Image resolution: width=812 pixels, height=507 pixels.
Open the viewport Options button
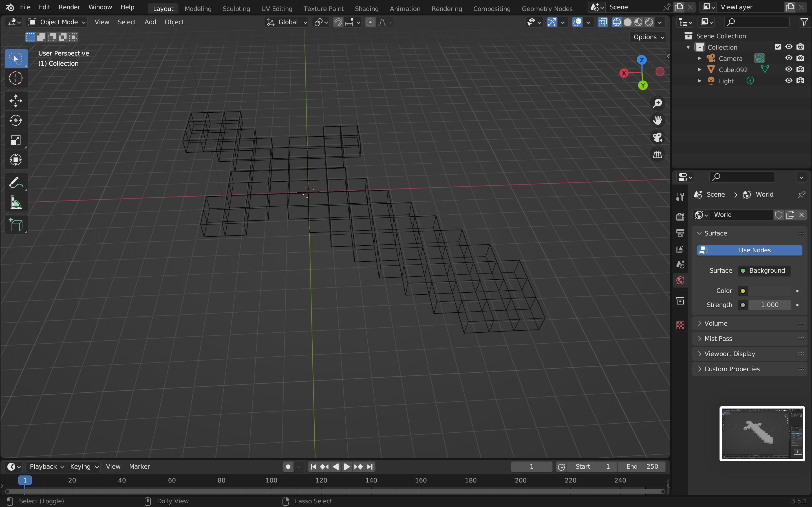[x=648, y=37]
